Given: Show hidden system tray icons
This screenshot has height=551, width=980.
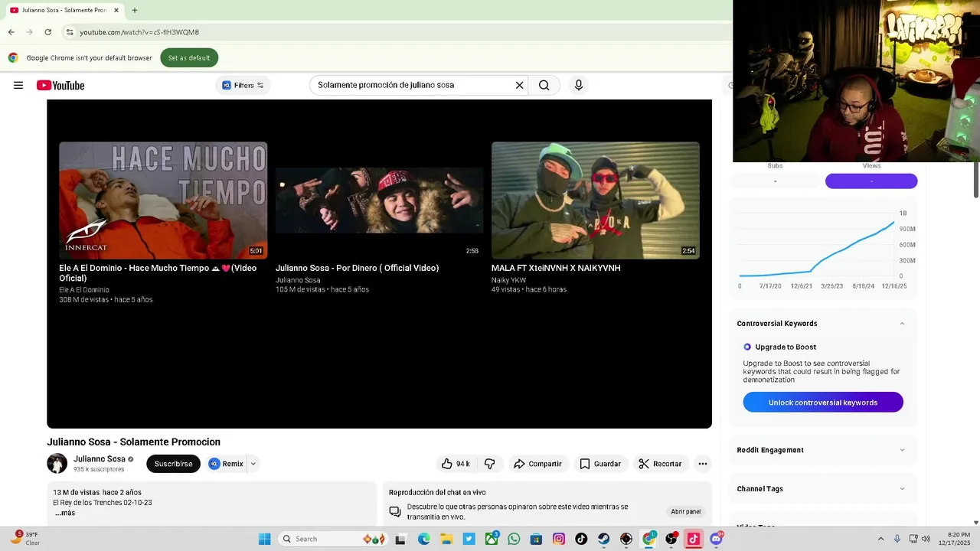Looking at the screenshot, I should click(x=880, y=539).
